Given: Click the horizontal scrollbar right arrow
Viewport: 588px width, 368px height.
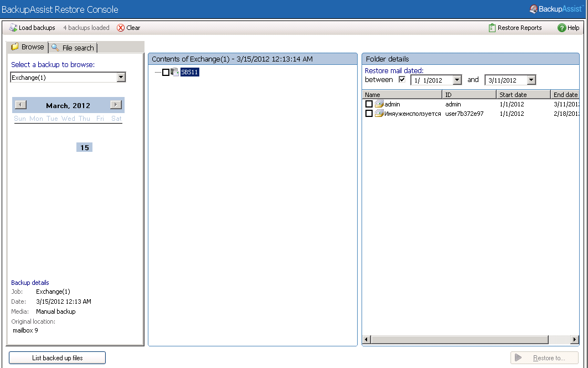Looking at the screenshot, I should coord(574,340).
